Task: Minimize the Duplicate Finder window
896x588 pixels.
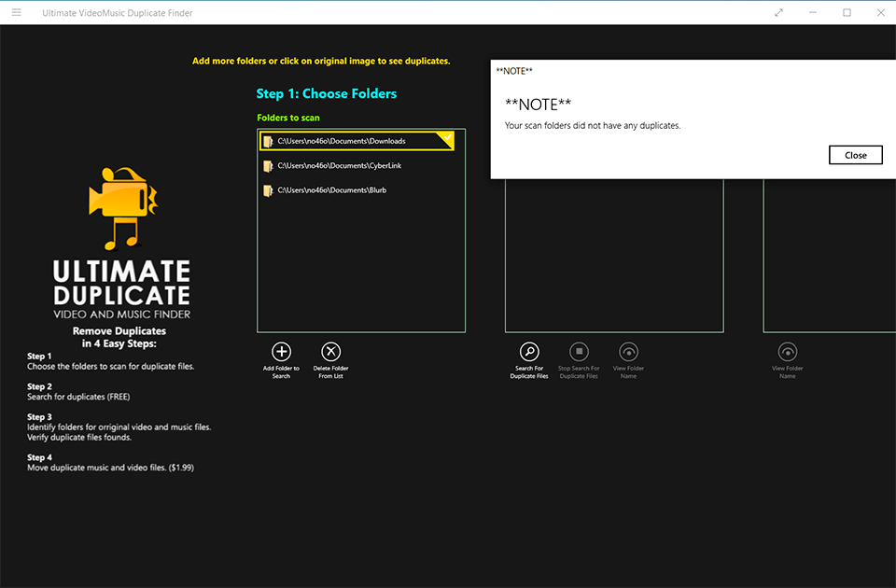Action: (813, 12)
